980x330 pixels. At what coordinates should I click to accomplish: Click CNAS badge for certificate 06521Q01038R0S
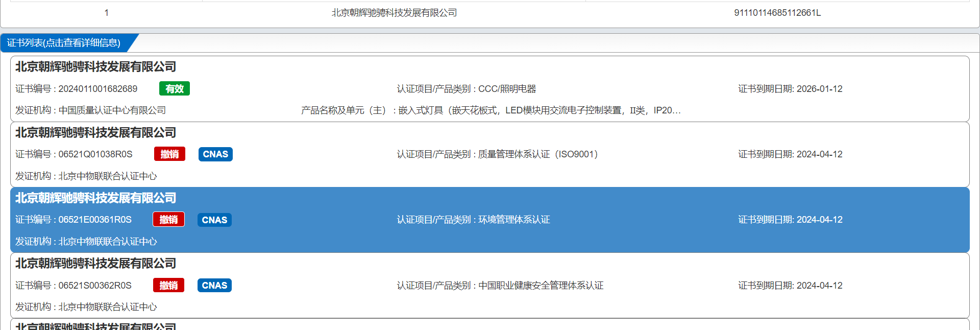pyautogui.click(x=215, y=154)
